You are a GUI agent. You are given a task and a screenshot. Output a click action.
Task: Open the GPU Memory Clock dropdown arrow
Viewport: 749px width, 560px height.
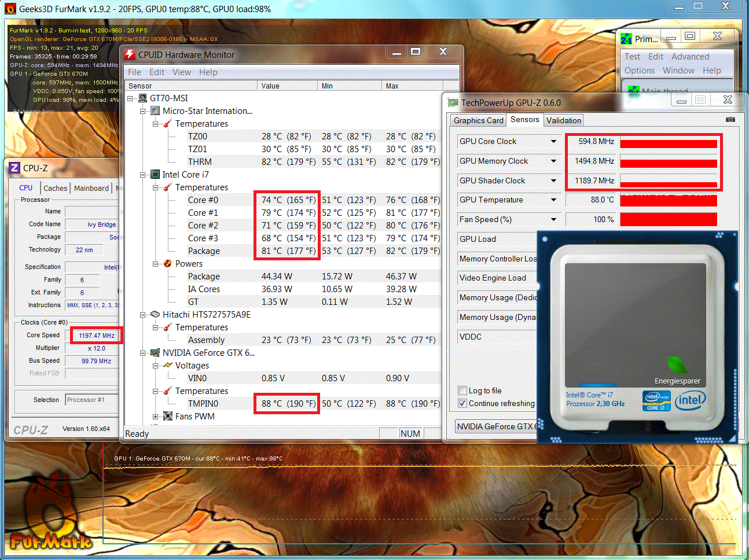pos(553,161)
